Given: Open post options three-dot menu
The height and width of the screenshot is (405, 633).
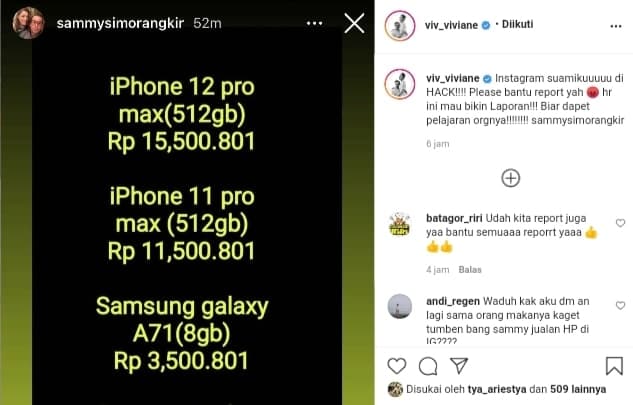Looking at the screenshot, I should coord(616,26).
